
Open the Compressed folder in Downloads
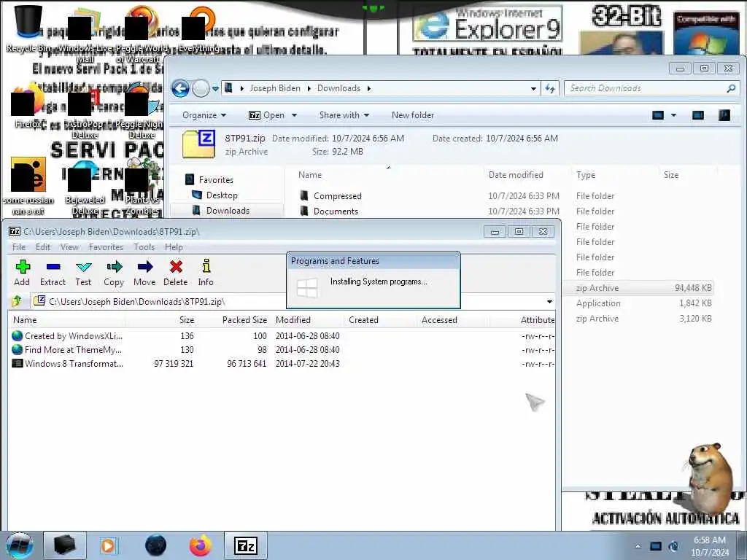[x=331, y=195]
